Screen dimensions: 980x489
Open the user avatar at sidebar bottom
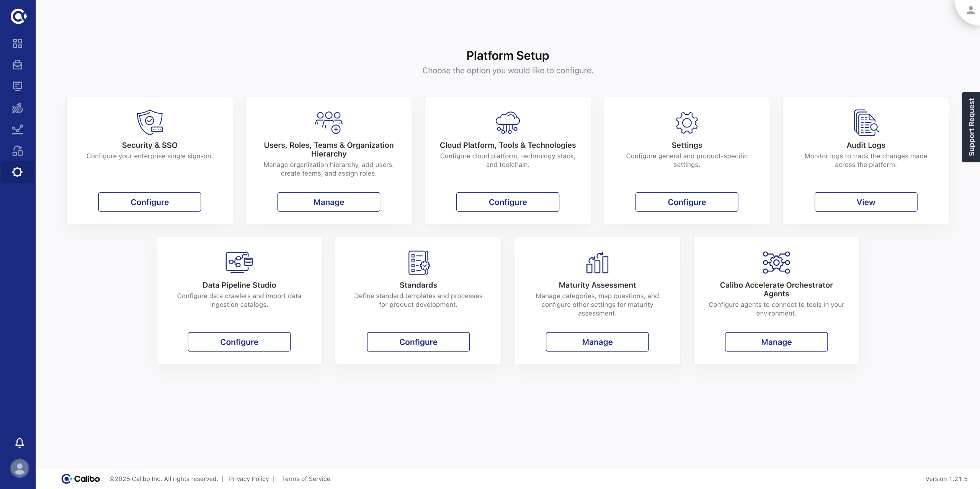(x=20, y=468)
